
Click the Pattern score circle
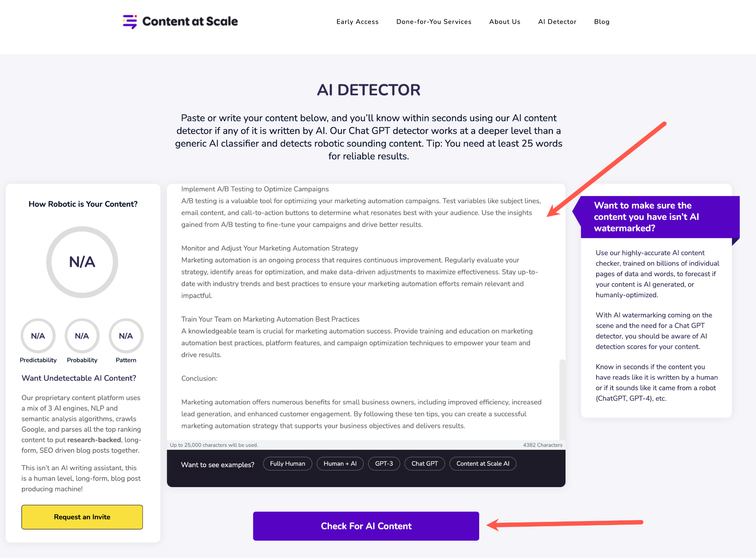126,335
